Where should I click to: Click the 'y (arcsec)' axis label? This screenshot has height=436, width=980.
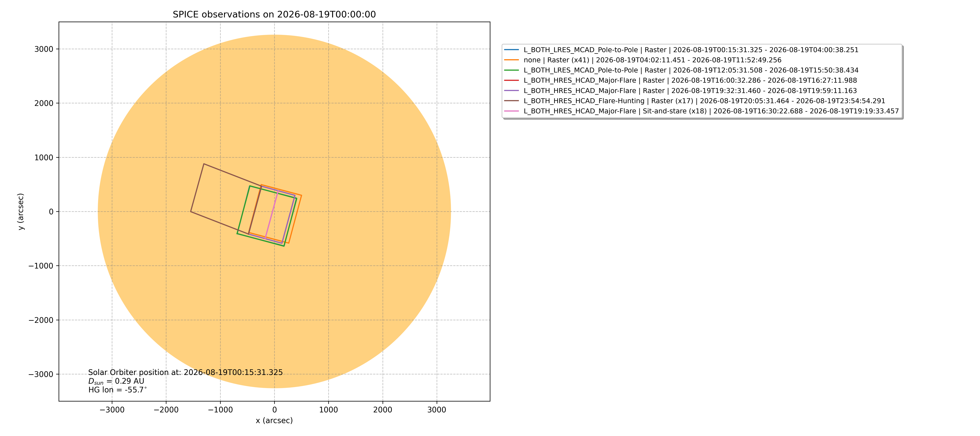(21, 212)
